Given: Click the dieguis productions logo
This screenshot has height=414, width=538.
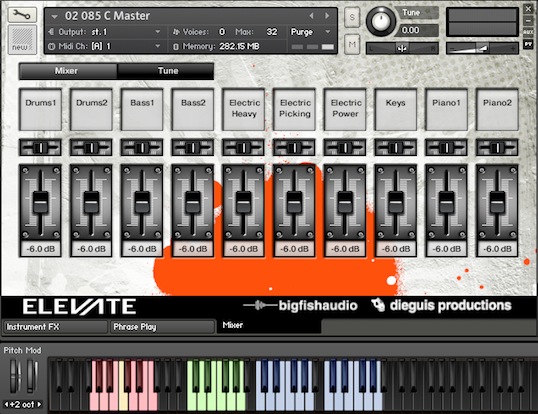Looking at the screenshot, I should point(442,305).
